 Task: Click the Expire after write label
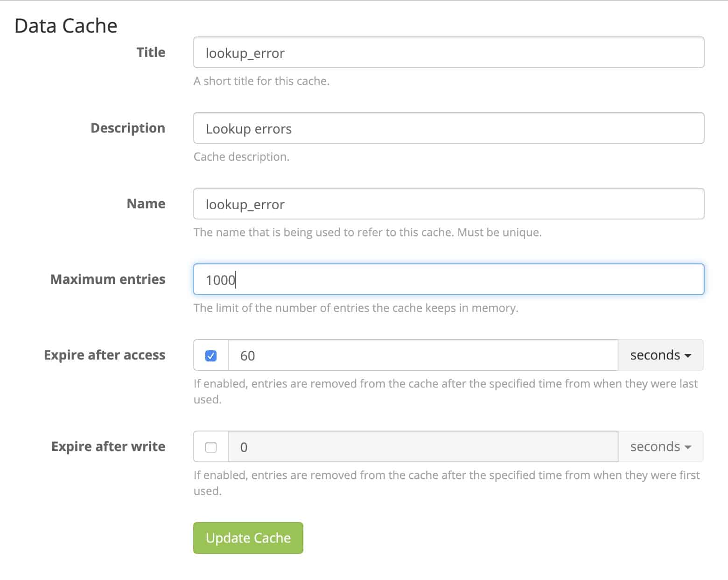click(x=108, y=446)
